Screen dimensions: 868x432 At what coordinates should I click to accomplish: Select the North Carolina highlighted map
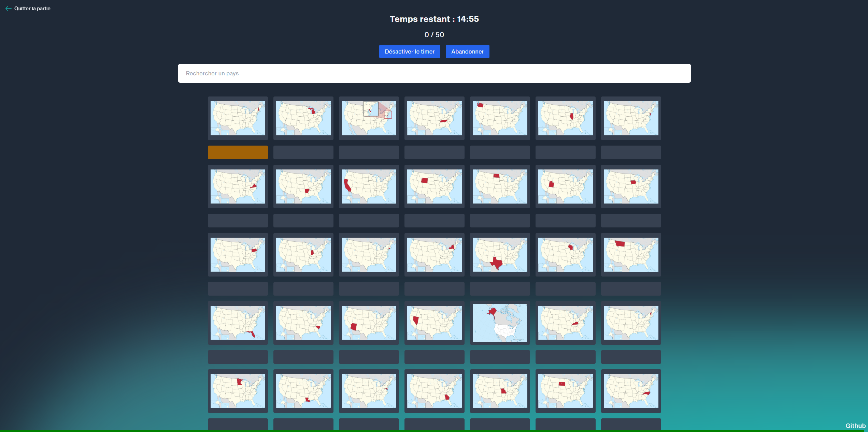point(631,391)
